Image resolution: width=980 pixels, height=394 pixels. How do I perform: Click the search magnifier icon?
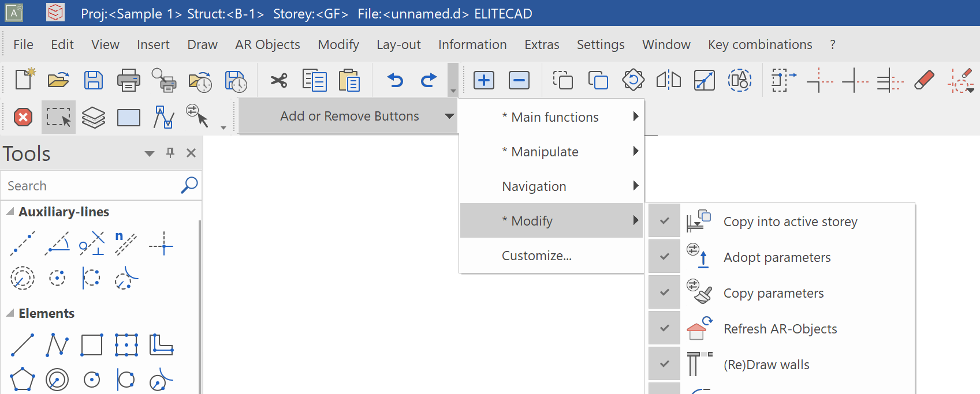click(x=189, y=185)
